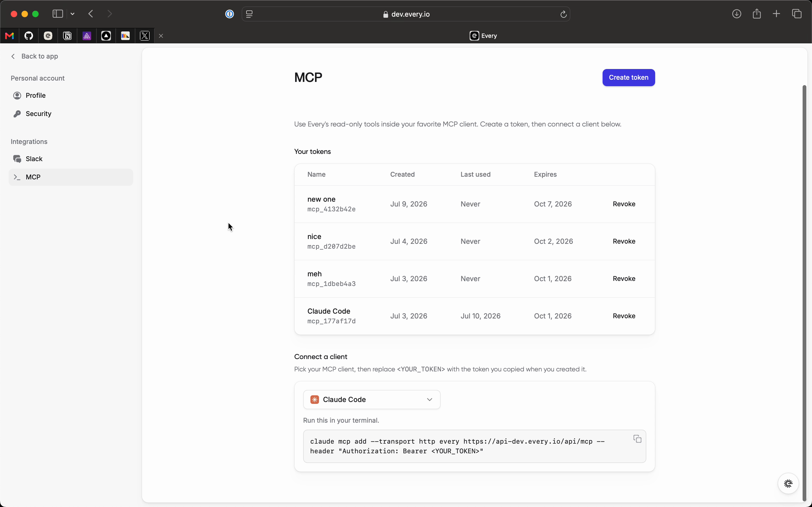Screen dimensions: 812x507
Task: Open the Claude Code client dropdown
Action: (x=371, y=399)
